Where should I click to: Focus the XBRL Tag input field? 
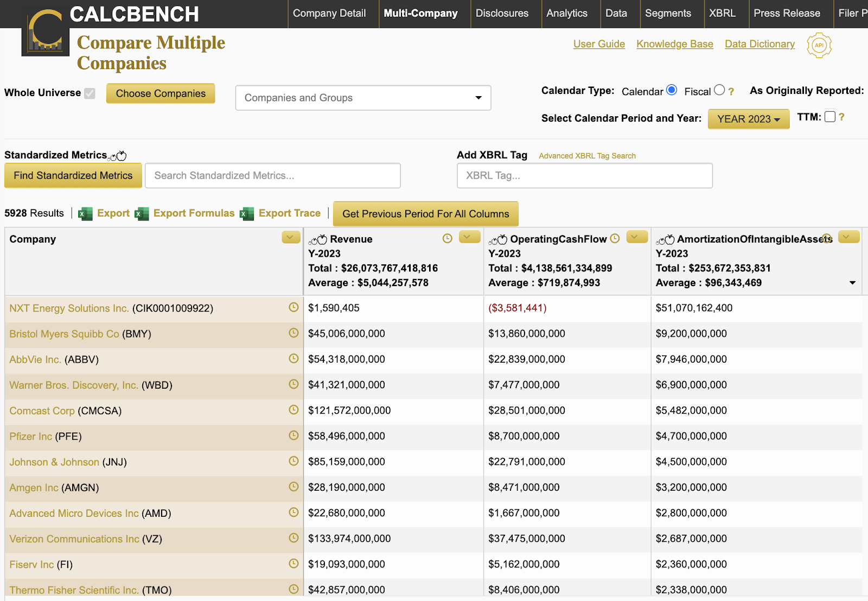coord(585,175)
